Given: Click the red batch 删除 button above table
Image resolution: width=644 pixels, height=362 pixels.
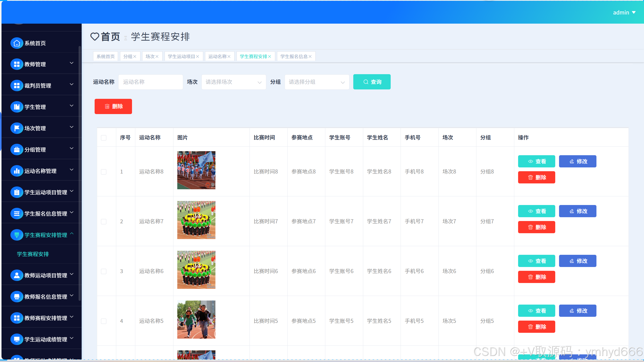Looking at the screenshot, I should pos(113,106).
